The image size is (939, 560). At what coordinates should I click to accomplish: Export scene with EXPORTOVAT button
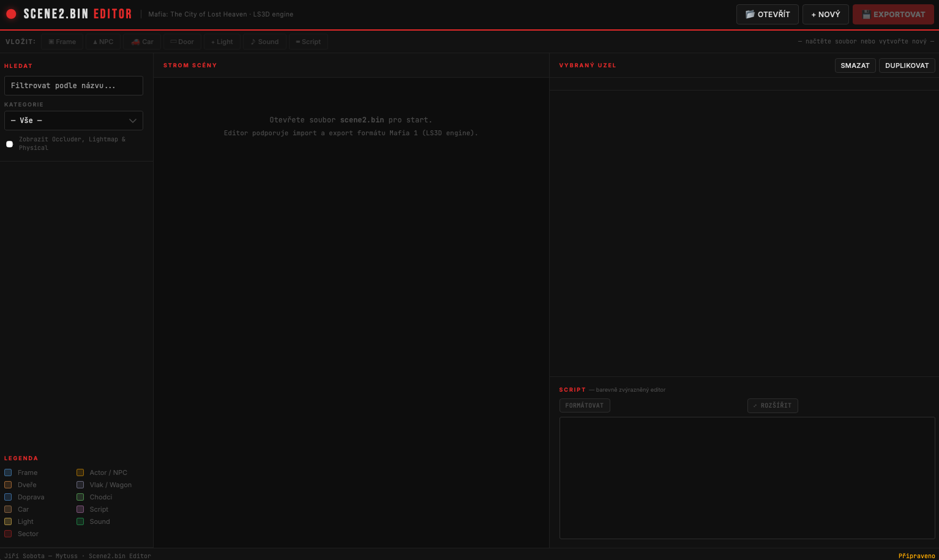[x=893, y=14]
